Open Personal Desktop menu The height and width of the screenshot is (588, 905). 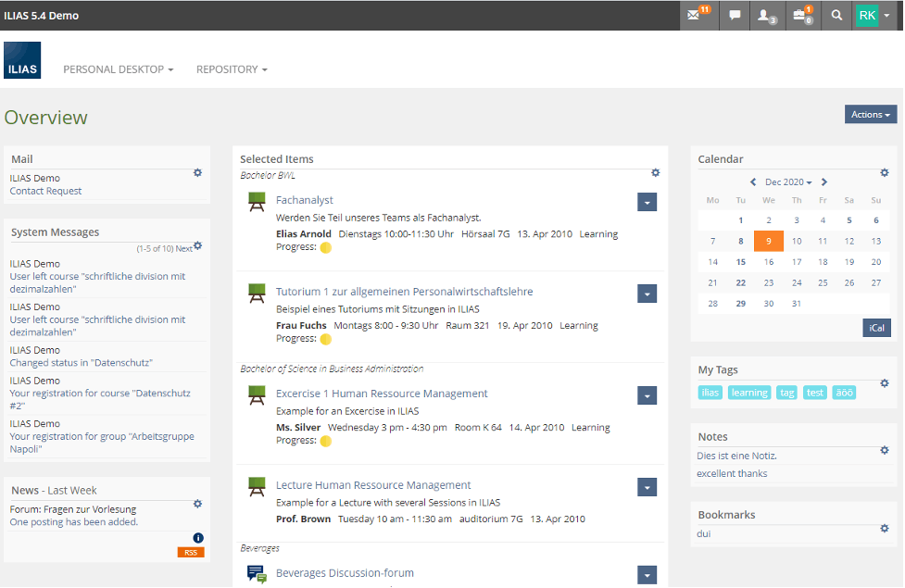click(119, 69)
